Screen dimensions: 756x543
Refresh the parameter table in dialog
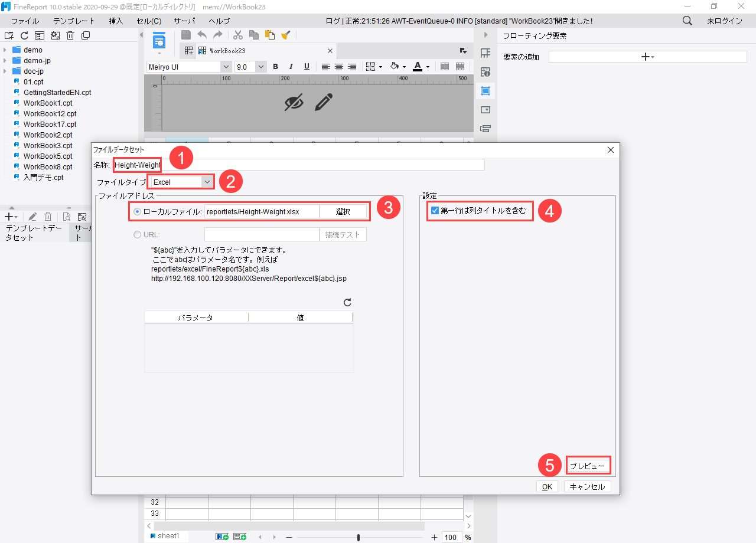pos(347,302)
